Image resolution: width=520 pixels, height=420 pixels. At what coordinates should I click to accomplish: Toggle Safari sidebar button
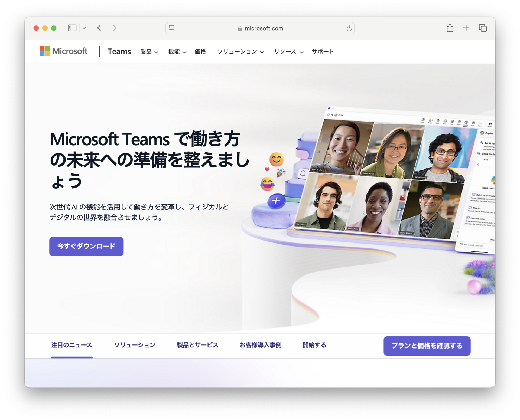point(72,28)
